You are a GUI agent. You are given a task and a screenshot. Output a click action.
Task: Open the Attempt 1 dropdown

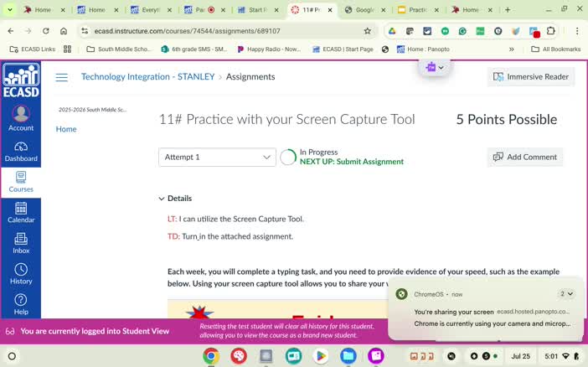click(x=217, y=158)
